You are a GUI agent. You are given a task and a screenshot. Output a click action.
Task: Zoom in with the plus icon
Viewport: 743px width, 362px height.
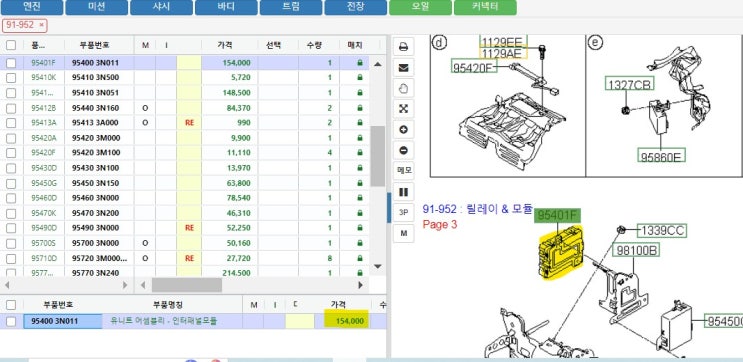[x=403, y=130]
